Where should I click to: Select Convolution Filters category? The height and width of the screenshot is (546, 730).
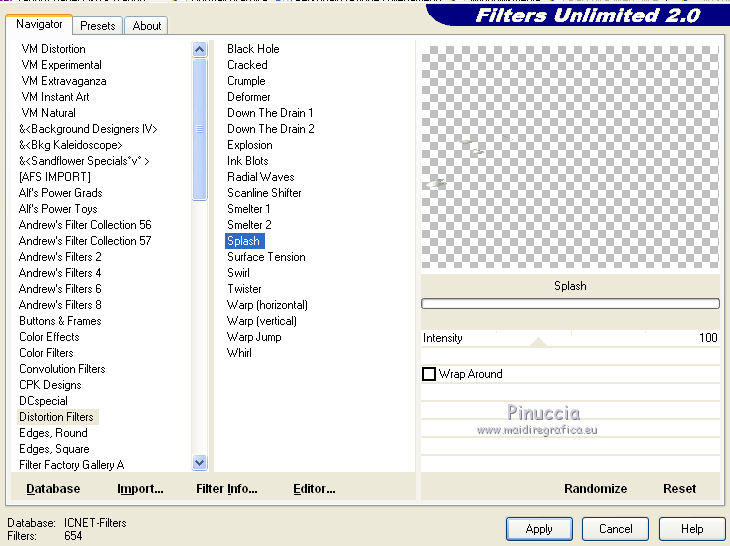(62, 369)
